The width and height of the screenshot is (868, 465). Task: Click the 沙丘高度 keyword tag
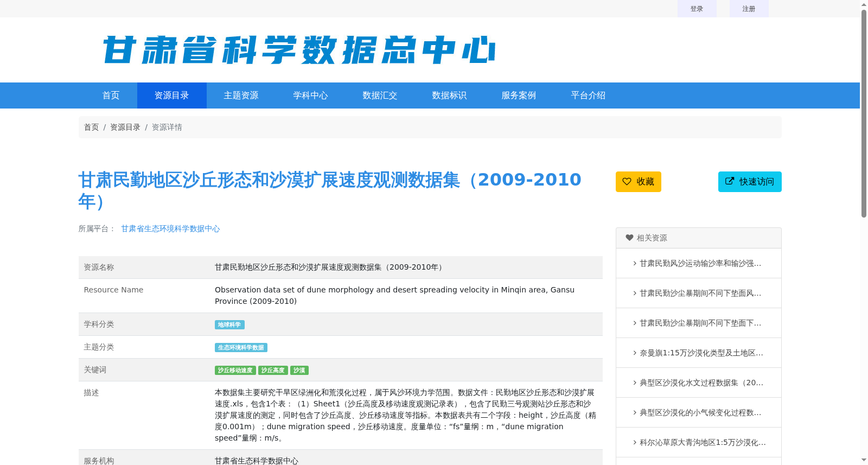pos(273,371)
